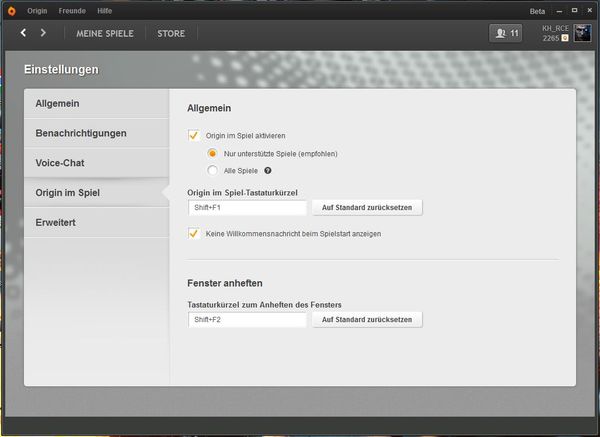Go forward with the right arrow
Viewport: 600px width, 437px height.
coord(43,33)
